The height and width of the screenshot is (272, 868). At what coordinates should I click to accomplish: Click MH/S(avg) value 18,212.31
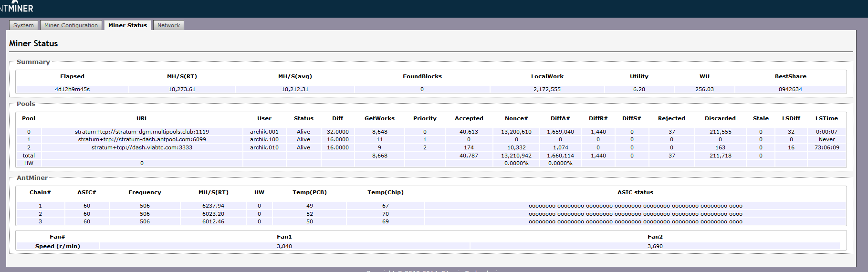[x=295, y=89]
